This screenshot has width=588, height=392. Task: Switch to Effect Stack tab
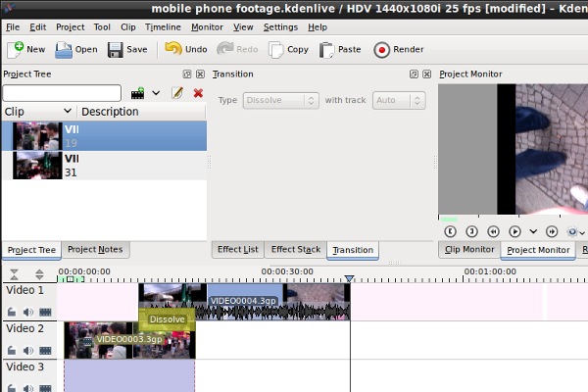tap(296, 250)
